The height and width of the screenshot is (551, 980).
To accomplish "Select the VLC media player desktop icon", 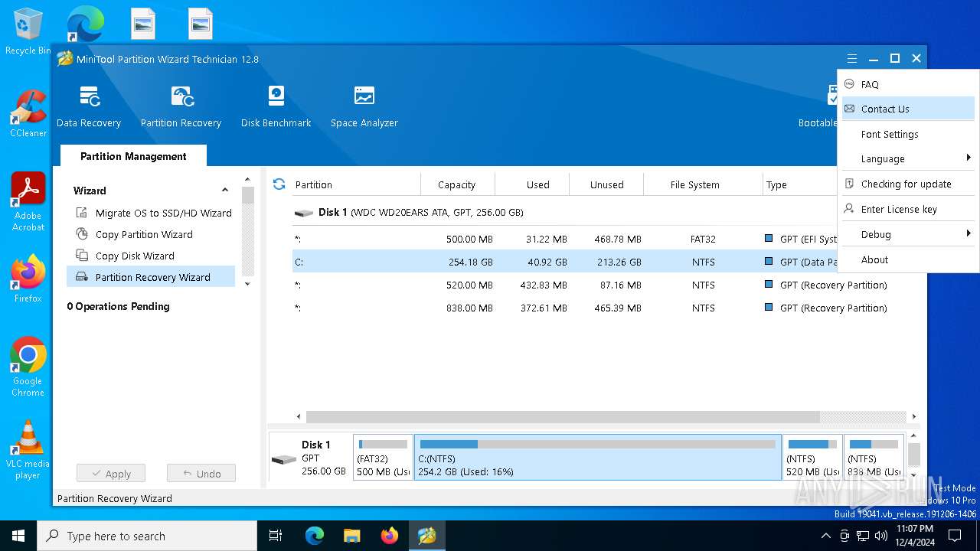I will (x=28, y=450).
